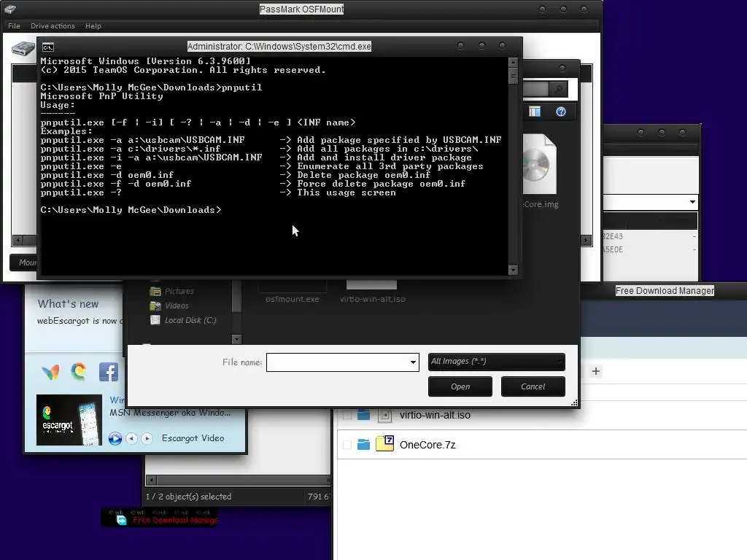Open the Drive actions menu
Image resolution: width=747 pixels, height=560 pixels.
pos(53,26)
